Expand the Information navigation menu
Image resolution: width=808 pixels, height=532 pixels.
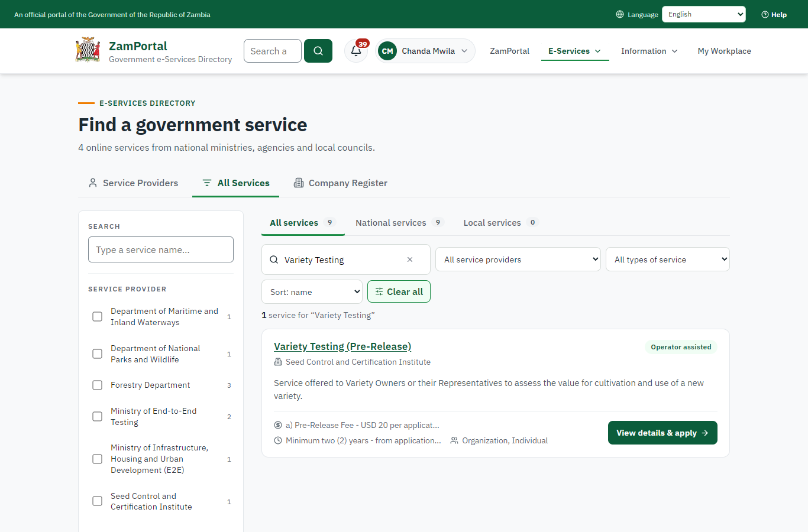(x=649, y=51)
